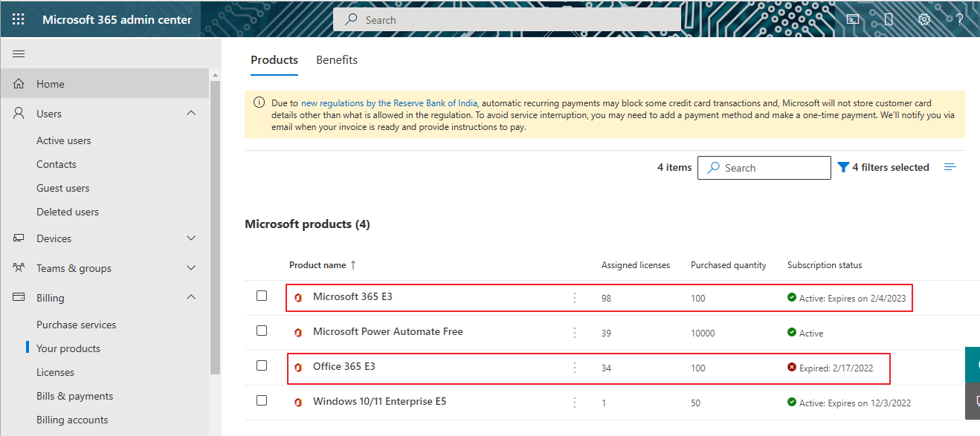
Task: Collapse navigation with the hamburger menu icon
Action: click(x=19, y=53)
